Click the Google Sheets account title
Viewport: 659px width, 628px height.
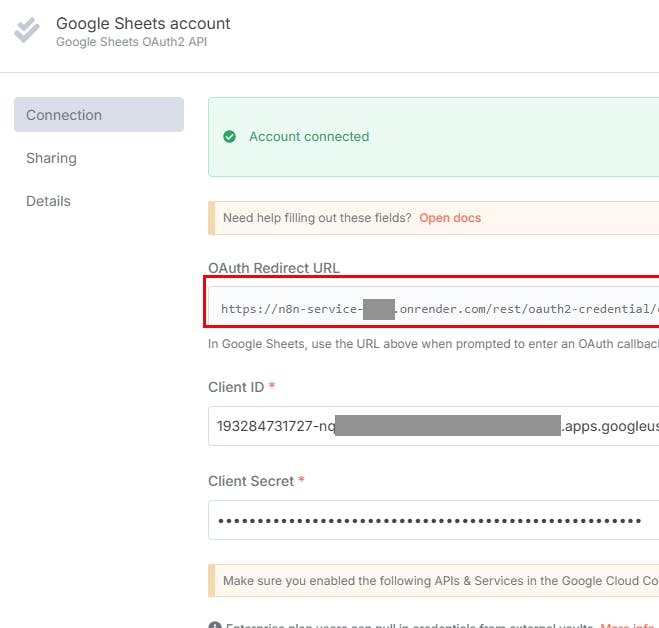click(143, 24)
